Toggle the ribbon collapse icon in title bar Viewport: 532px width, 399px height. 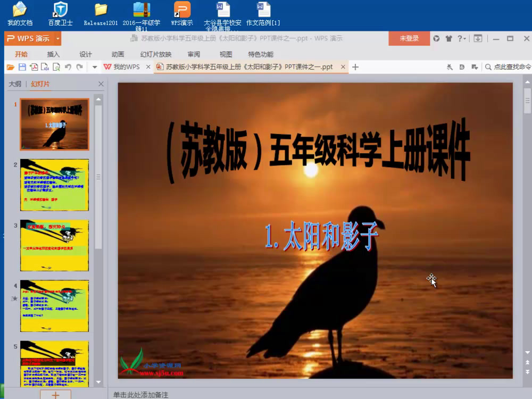pos(478,38)
